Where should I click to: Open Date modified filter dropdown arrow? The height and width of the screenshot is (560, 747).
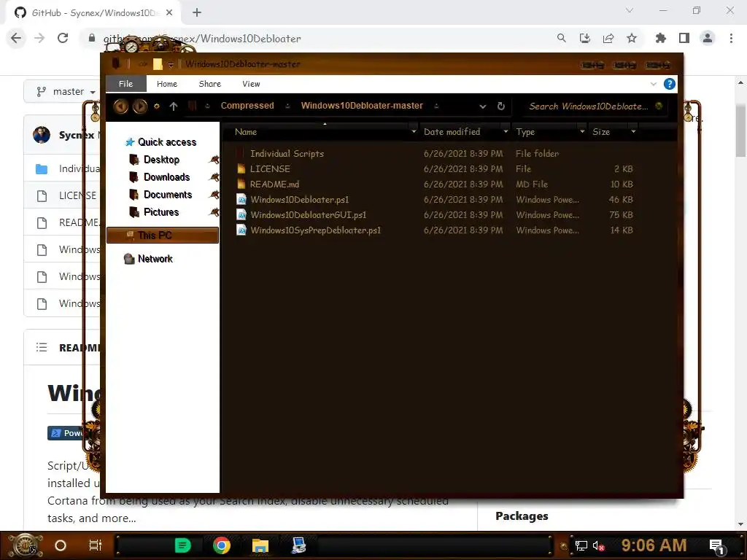tap(506, 131)
